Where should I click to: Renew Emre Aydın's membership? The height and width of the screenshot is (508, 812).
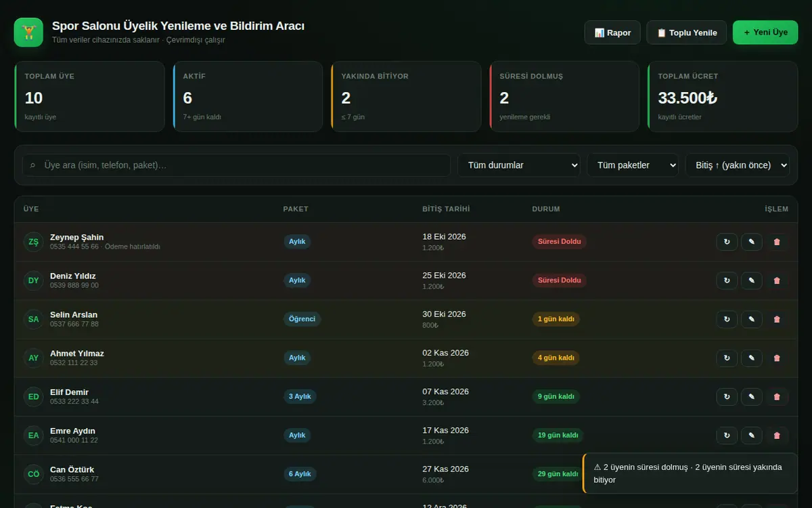click(x=727, y=436)
